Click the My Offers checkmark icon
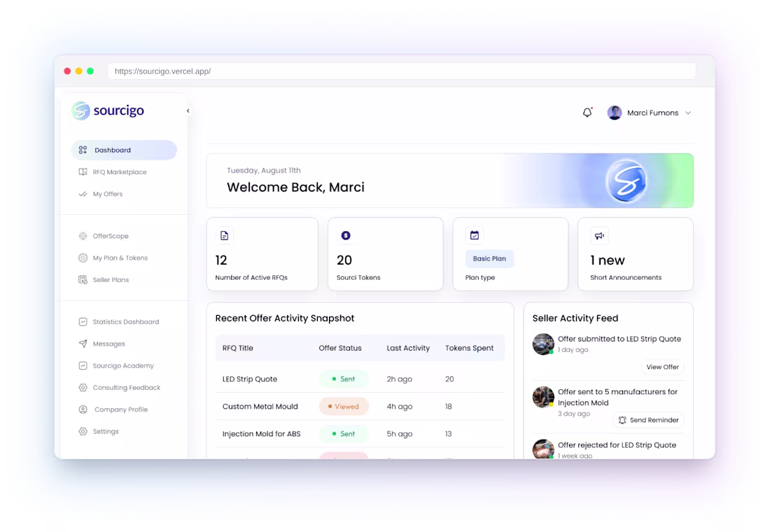 coord(84,194)
